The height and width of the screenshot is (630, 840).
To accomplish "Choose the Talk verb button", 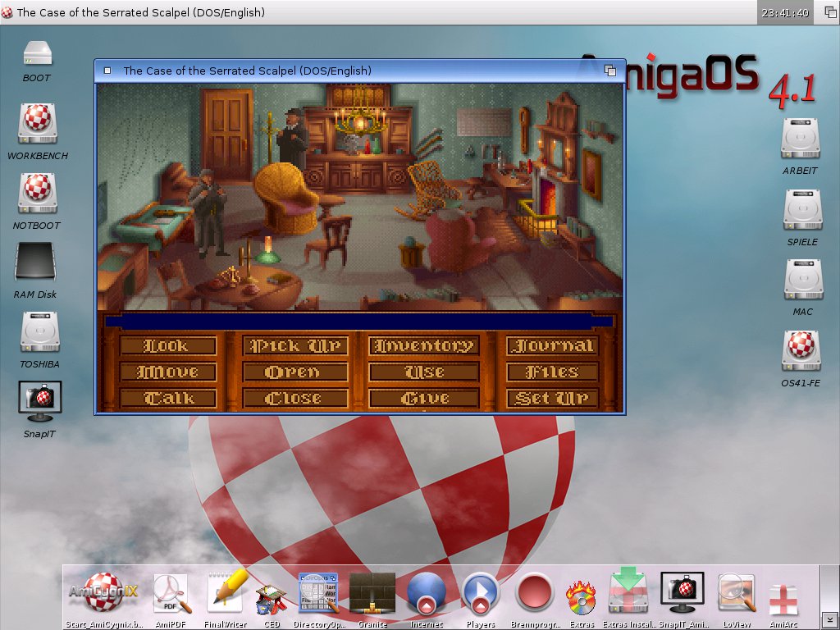I will click(x=168, y=398).
